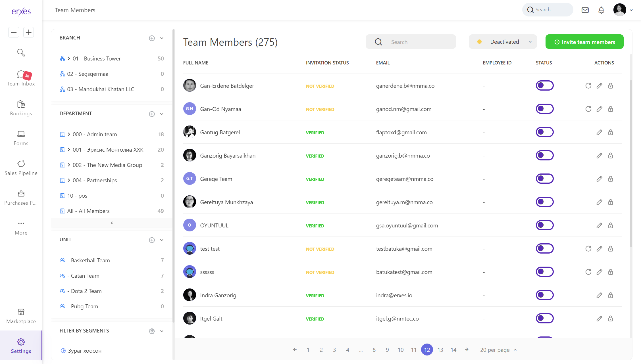This screenshot has width=641, height=364.
Task: Expand the 000 - Admin team department
Action: tap(69, 134)
